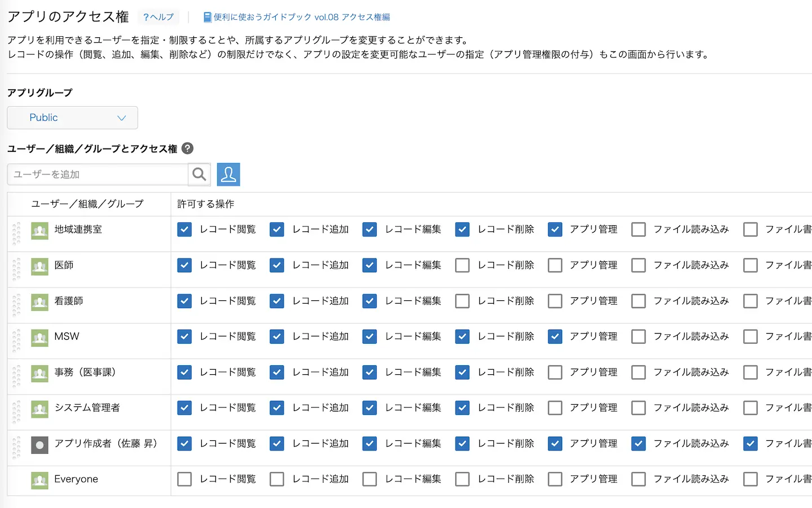The image size is (812, 508).
Task: Click the Everyone group icon
Action: pos(39,480)
